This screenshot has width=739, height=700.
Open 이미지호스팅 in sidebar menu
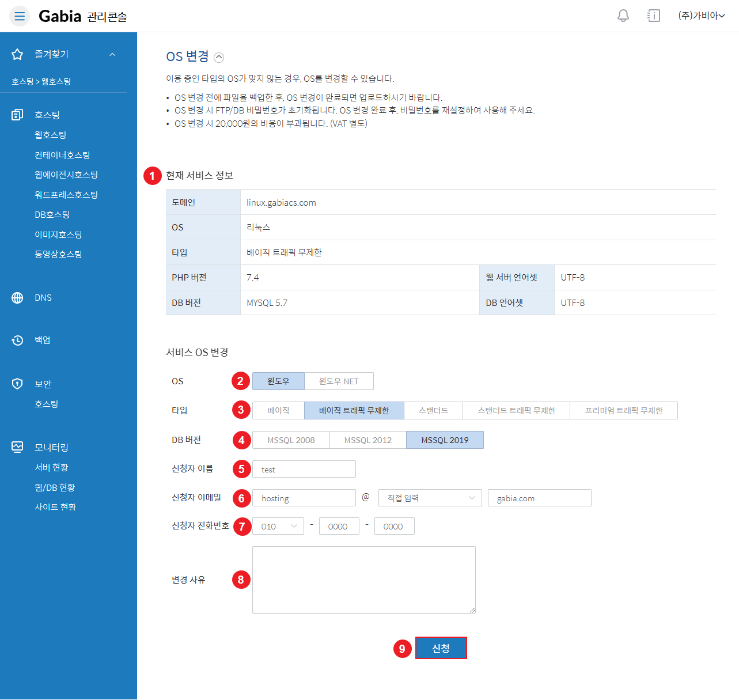click(x=58, y=234)
